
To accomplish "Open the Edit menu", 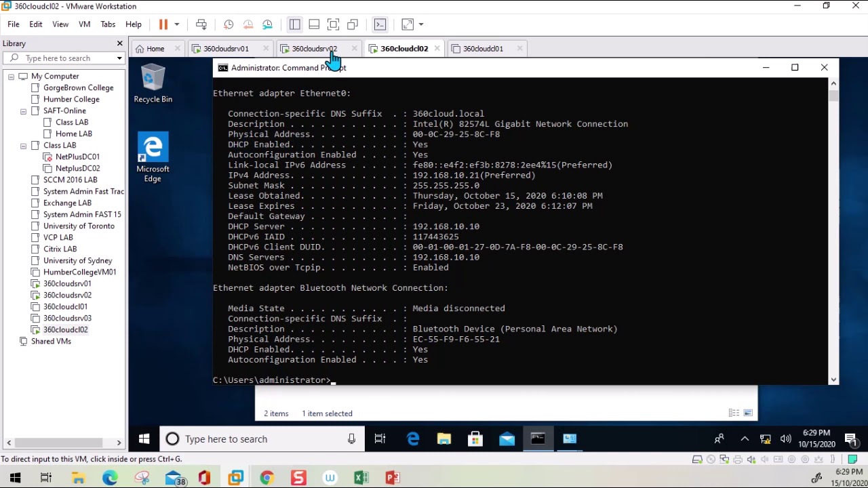I will click(x=36, y=24).
